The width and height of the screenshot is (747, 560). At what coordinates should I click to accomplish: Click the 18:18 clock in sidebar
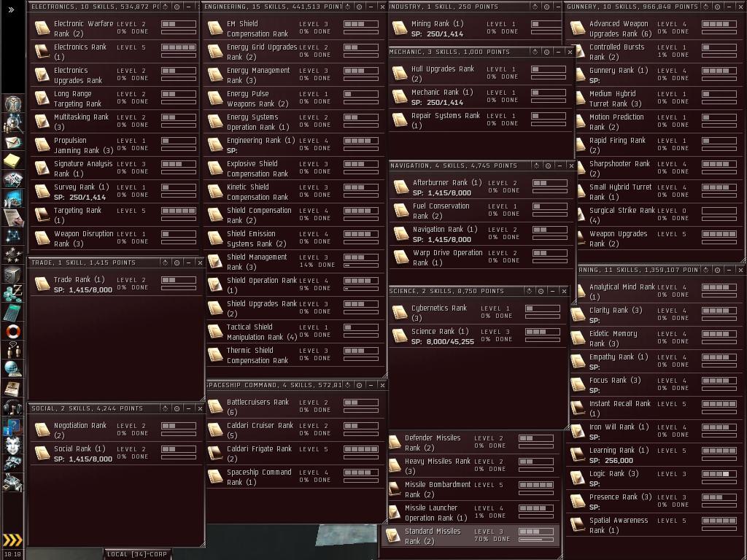pyautogui.click(x=13, y=555)
